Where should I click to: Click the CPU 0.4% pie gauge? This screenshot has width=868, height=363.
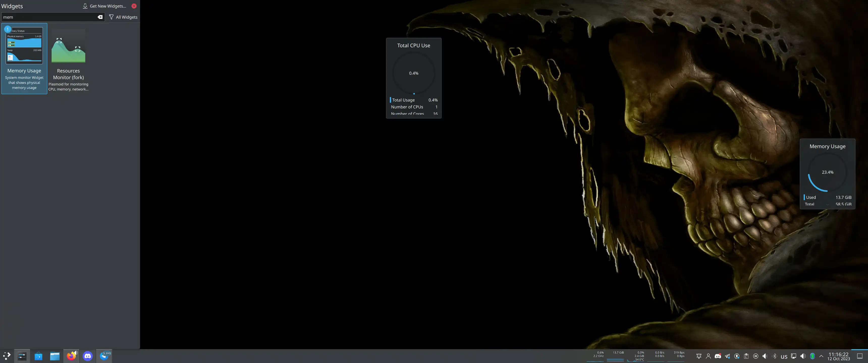pyautogui.click(x=414, y=73)
